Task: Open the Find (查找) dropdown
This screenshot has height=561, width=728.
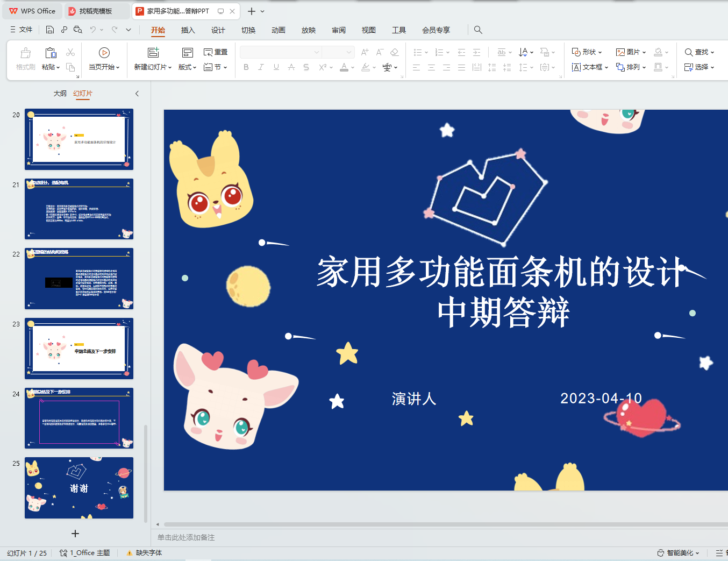Action: click(x=700, y=52)
